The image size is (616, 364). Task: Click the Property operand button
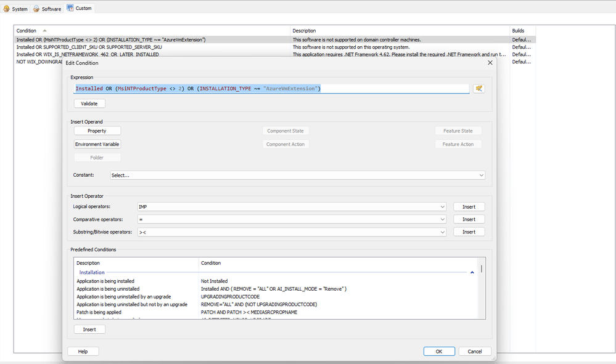tap(97, 131)
